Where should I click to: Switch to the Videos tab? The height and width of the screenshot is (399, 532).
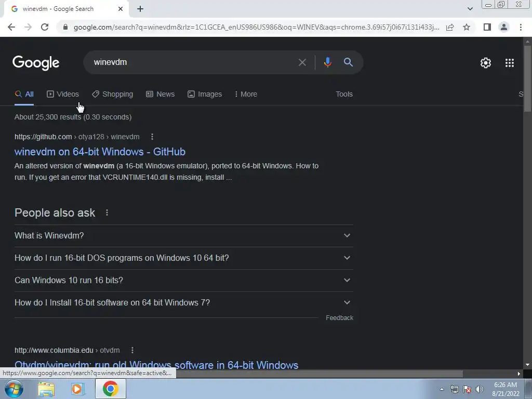click(63, 95)
